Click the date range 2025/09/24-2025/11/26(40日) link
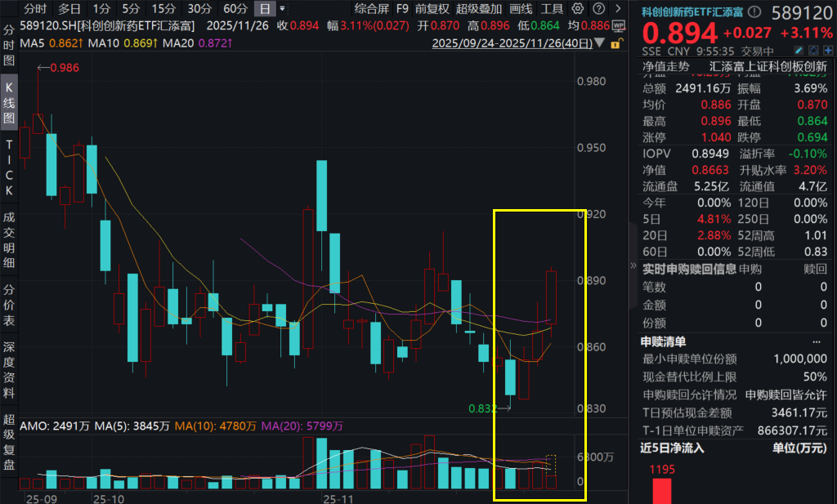The width and height of the screenshot is (837, 504). pyautogui.click(x=512, y=43)
